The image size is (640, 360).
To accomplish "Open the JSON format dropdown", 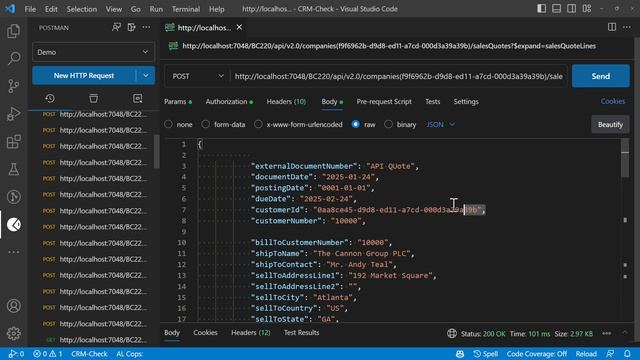I will [440, 124].
